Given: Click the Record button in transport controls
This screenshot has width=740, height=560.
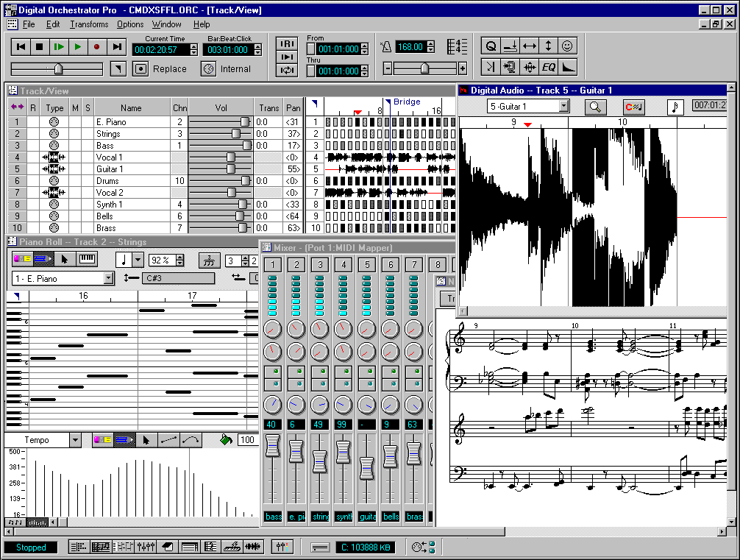Looking at the screenshot, I should pyautogui.click(x=96, y=47).
